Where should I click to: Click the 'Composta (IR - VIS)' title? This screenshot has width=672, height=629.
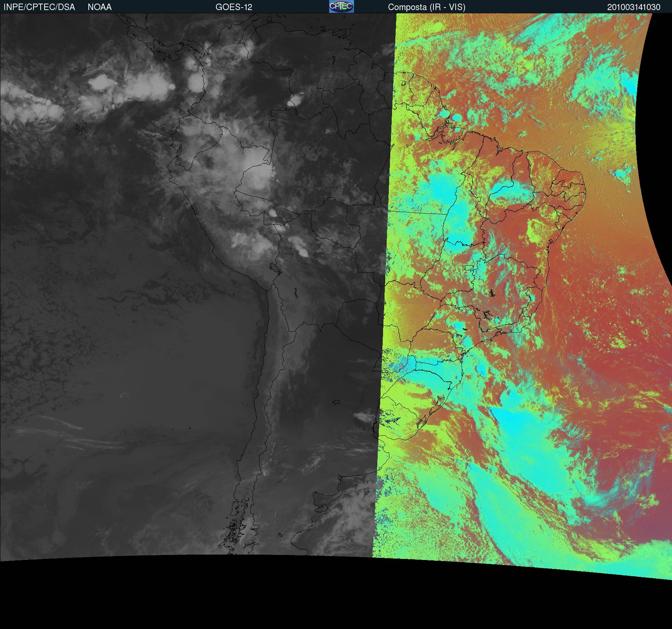coord(427,7)
